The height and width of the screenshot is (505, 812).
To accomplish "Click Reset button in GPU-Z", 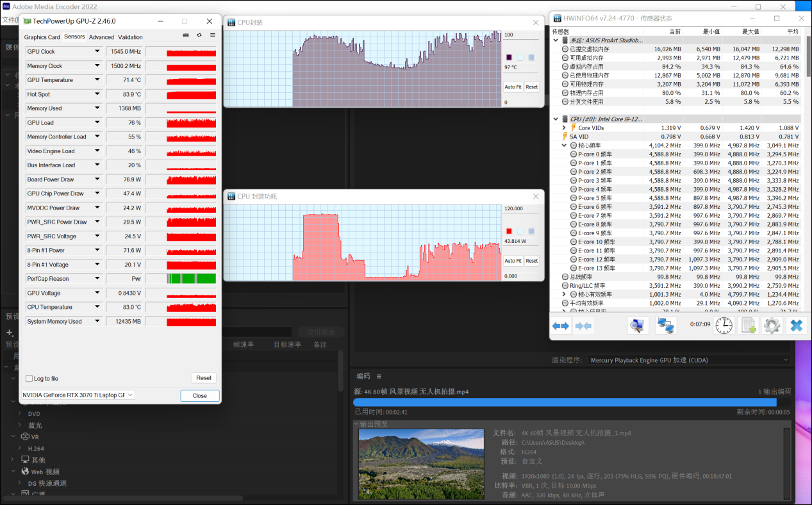I will pyautogui.click(x=204, y=378).
